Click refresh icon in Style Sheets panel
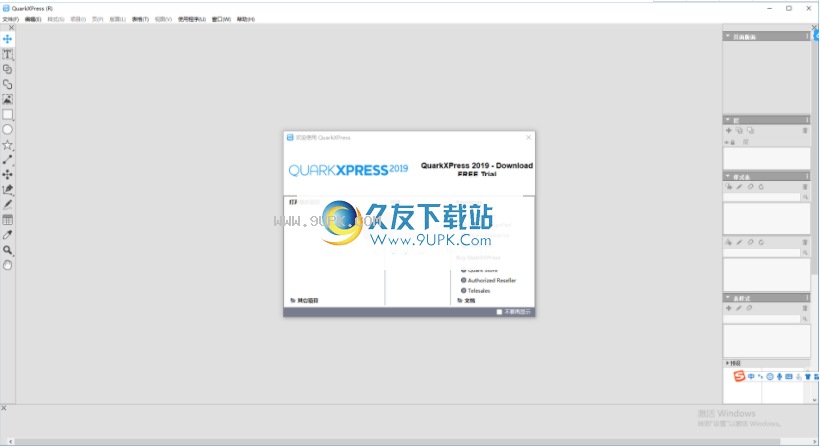This screenshot has width=820, height=447. [x=761, y=187]
